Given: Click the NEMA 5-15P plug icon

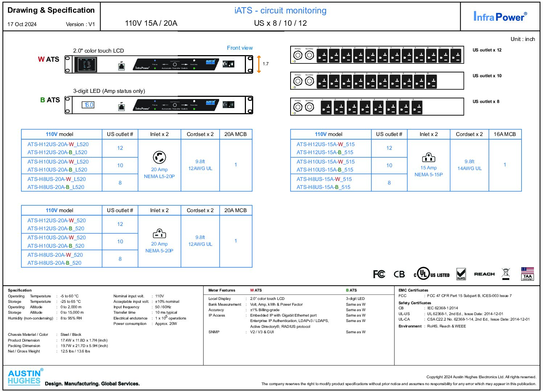Looking at the screenshot, I should 428,157.
